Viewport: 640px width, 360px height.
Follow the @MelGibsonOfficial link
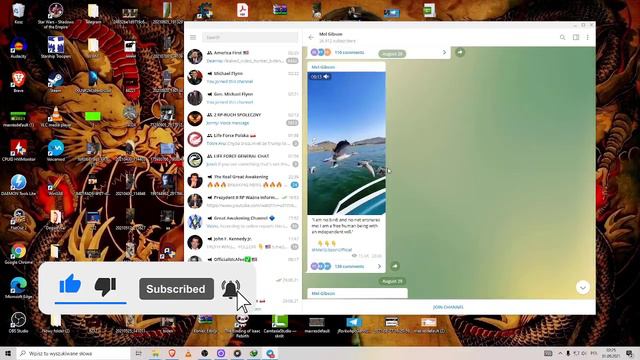[x=332, y=249]
